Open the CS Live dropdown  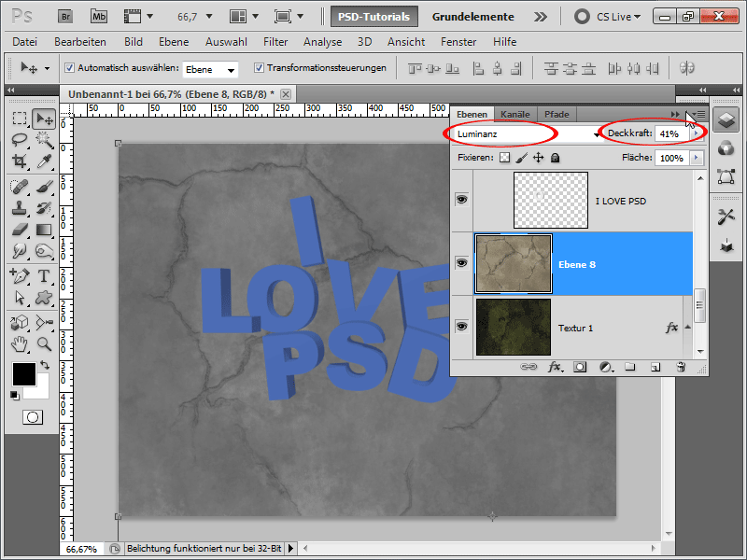point(618,17)
